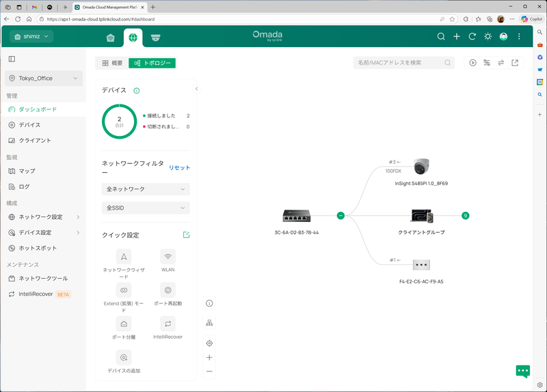Collapse the sidebar with panel icon
This screenshot has height=392, width=547.
point(12,59)
